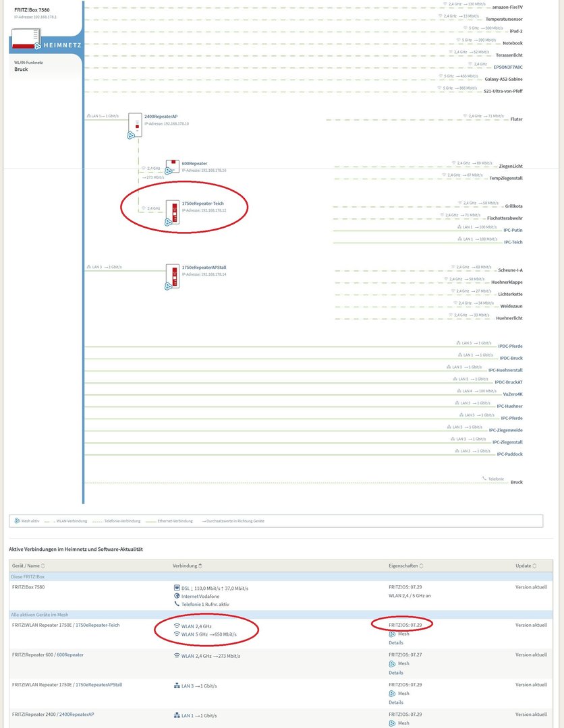The height and width of the screenshot is (728, 564).
Task: Click the FRITZ!Box 7580 device image
Action: [26, 38]
